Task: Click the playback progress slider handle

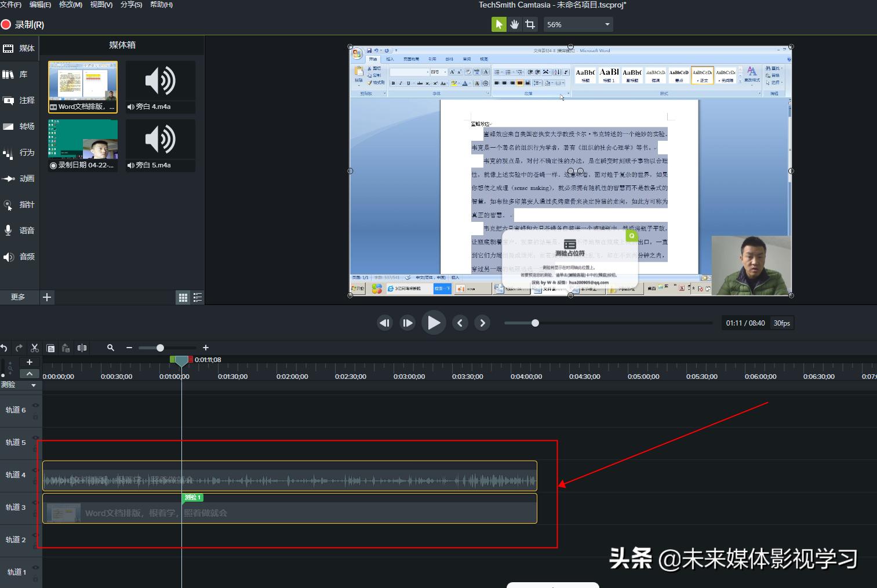Action: click(535, 323)
